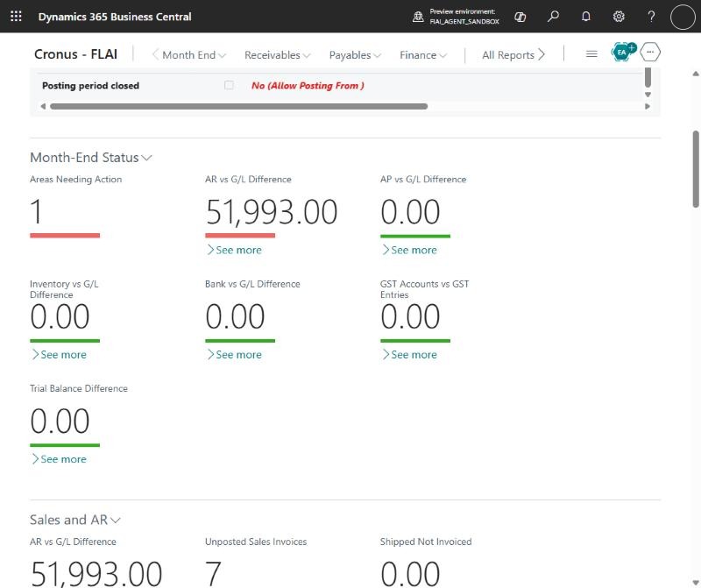The width and height of the screenshot is (701, 588).
Task: Click the environment information icon
Action: click(x=418, y=17)
